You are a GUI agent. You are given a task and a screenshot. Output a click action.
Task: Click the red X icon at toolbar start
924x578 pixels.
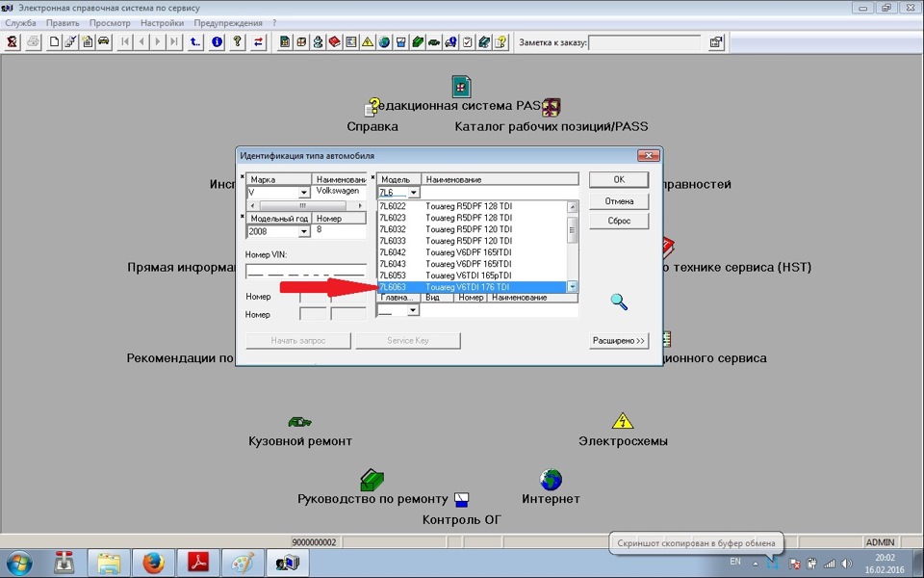[x=12, y=41]
